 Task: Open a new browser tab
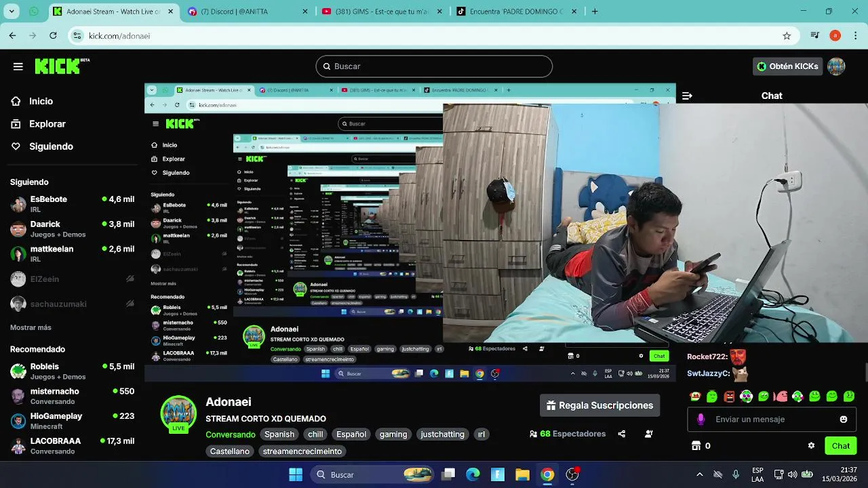tap(595, 12)
